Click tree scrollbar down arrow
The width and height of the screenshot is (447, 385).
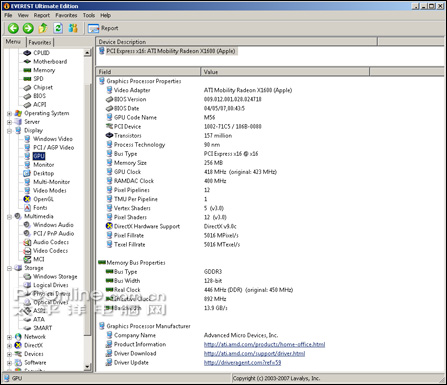pyautogui.click(x=87, y=367)
